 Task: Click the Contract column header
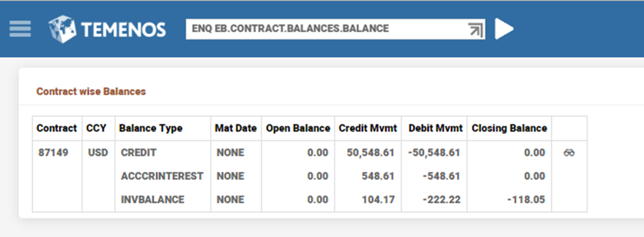tap(57, 129)
